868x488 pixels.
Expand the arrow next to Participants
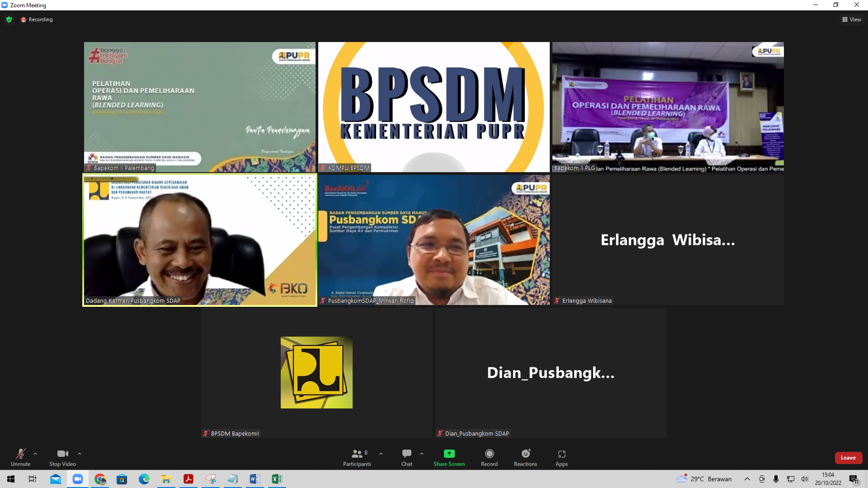[381, 454]
